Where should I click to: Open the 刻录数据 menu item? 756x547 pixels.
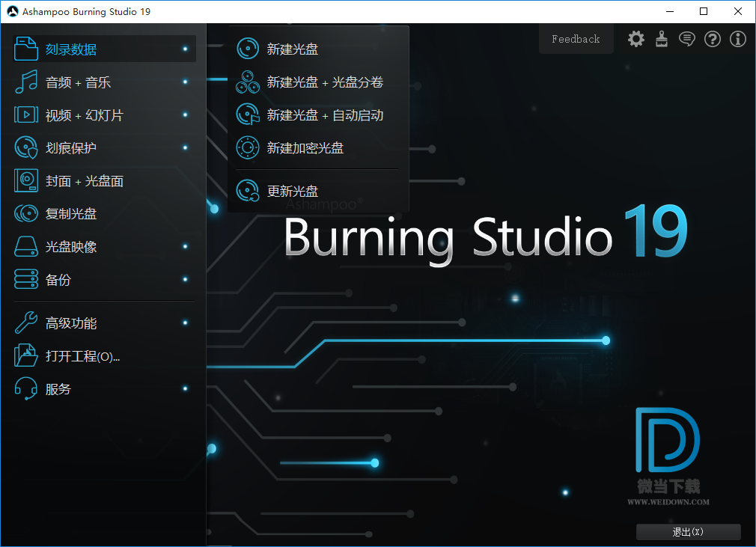(x=104, y=49)
